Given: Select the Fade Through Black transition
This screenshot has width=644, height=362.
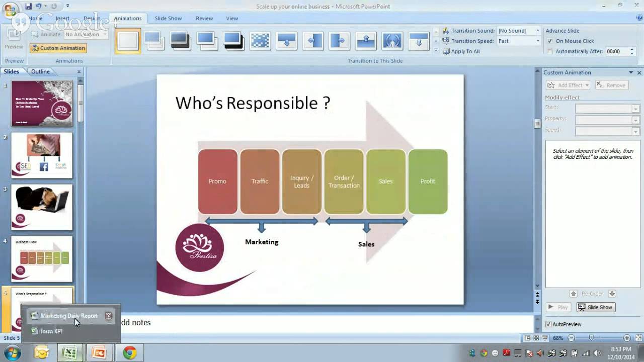Looking at the screenshot, I should tap(180, 41).
